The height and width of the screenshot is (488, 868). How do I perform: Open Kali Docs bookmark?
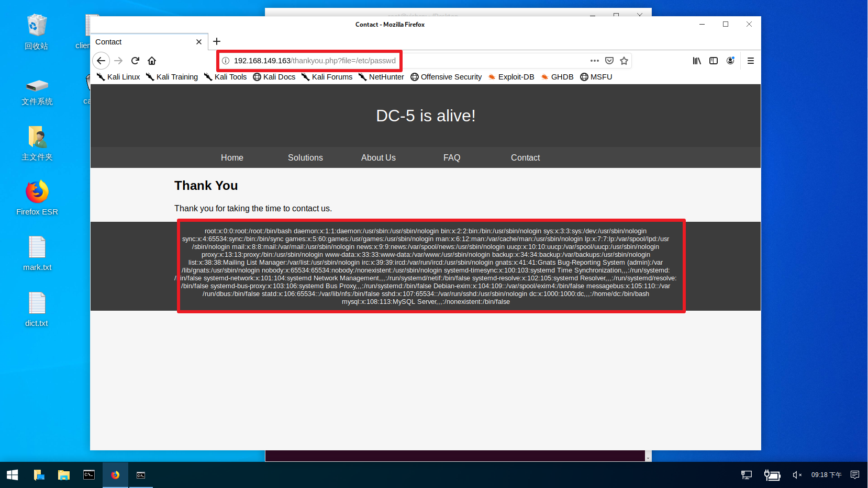point(274,77)
